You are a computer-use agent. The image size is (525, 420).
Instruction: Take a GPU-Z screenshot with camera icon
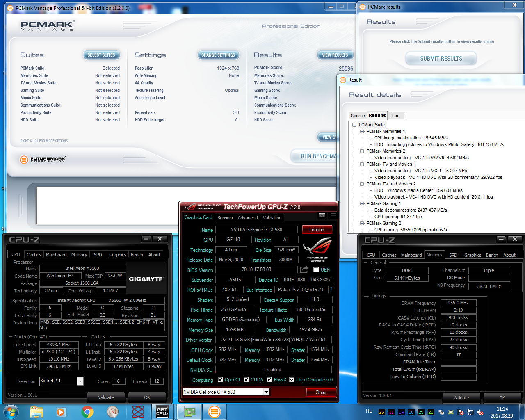(x=322, y=215)
